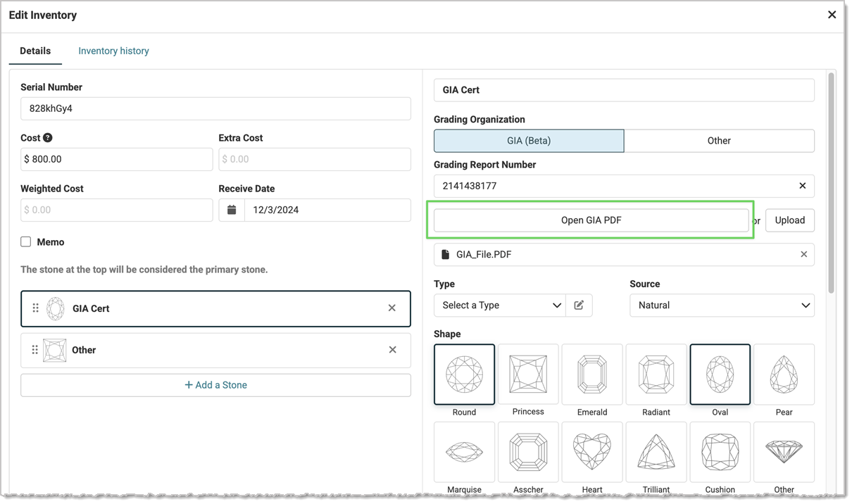Select the Princess diamond shape
This screenshot has height=504, width=852.
point(528,374)
